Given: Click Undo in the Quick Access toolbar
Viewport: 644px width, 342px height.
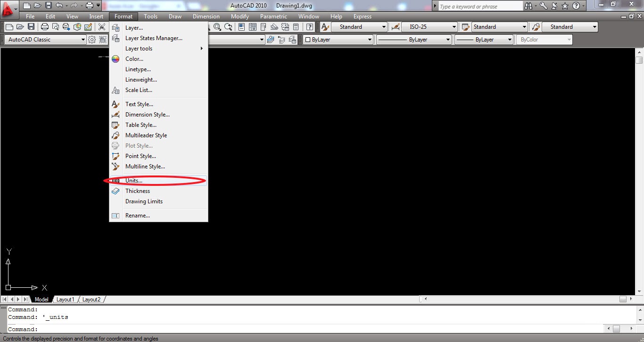Looking at the screenshot, I should [59, 6].
